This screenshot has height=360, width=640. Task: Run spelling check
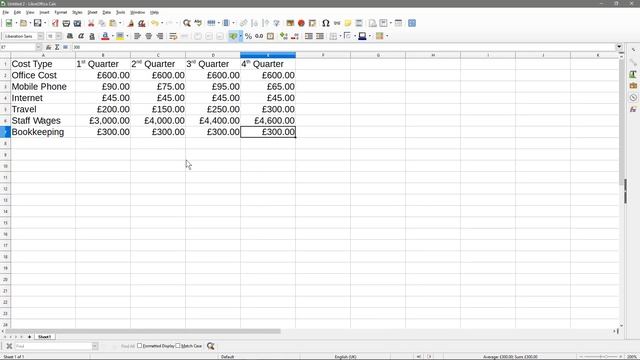[198, 23]
